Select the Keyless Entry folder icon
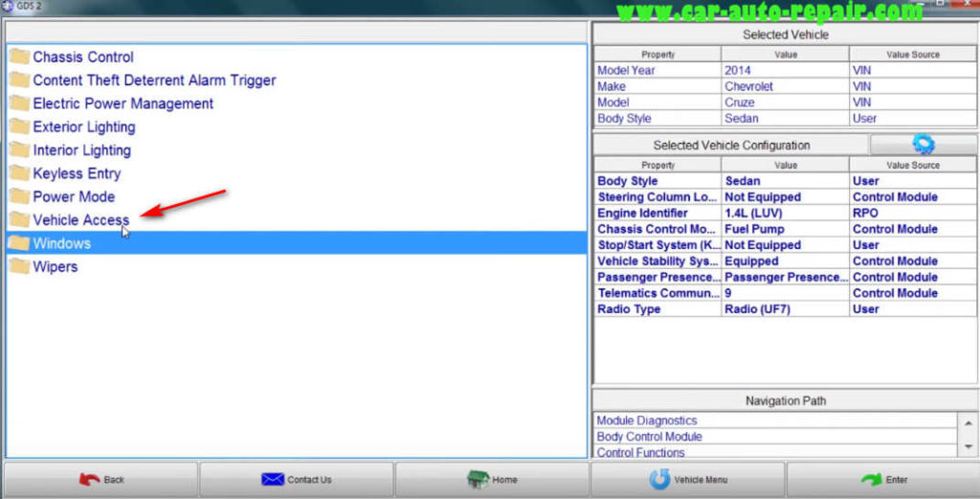 (20, 173)
